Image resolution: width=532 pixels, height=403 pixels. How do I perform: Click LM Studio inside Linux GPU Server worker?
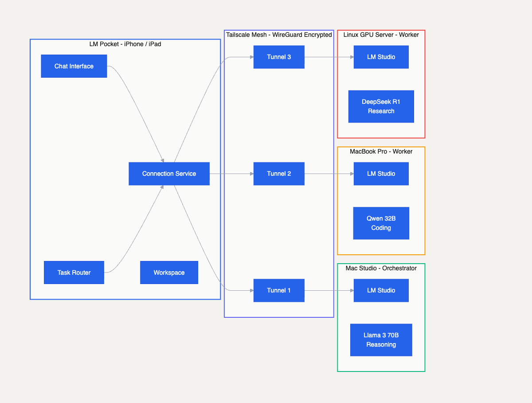coord(381,57)
